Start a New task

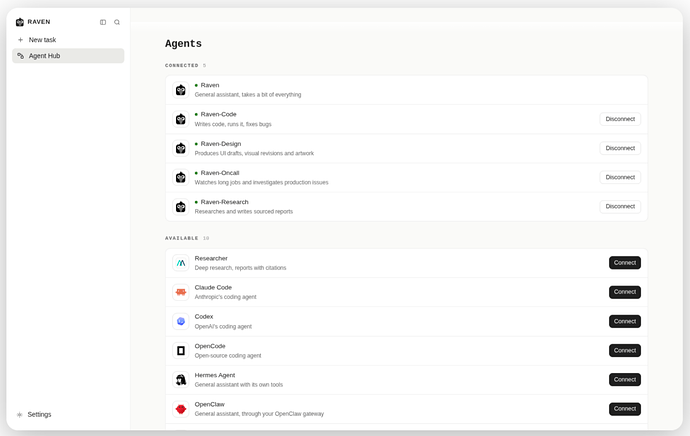click(68, 40)
